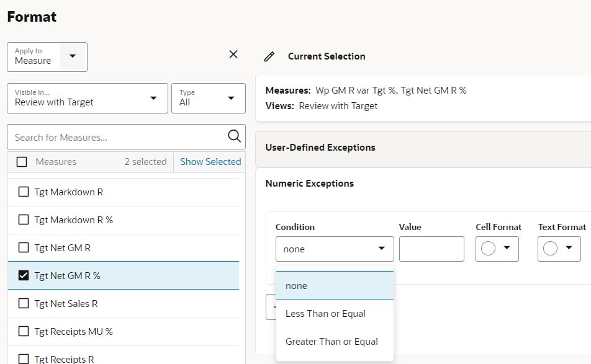
Task: Uncheck the Tgt Net GM R % checkbox
Action: point(24,275)
